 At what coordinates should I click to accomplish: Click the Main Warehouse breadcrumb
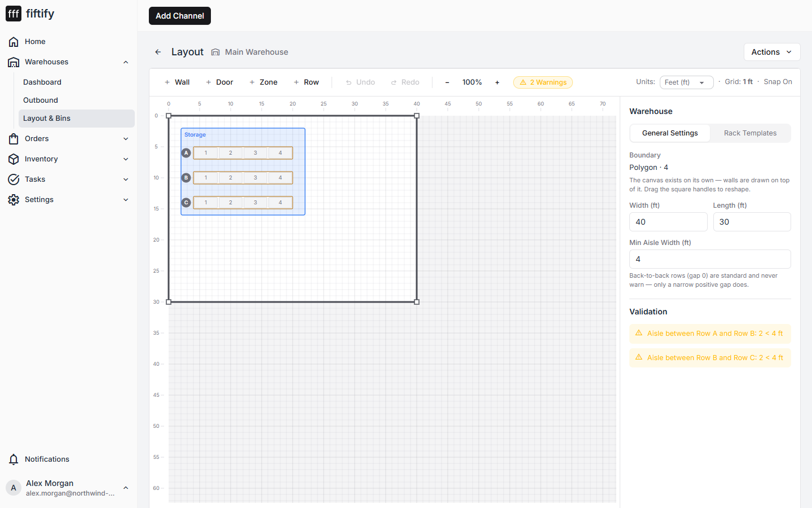click(x=257, y=52)
